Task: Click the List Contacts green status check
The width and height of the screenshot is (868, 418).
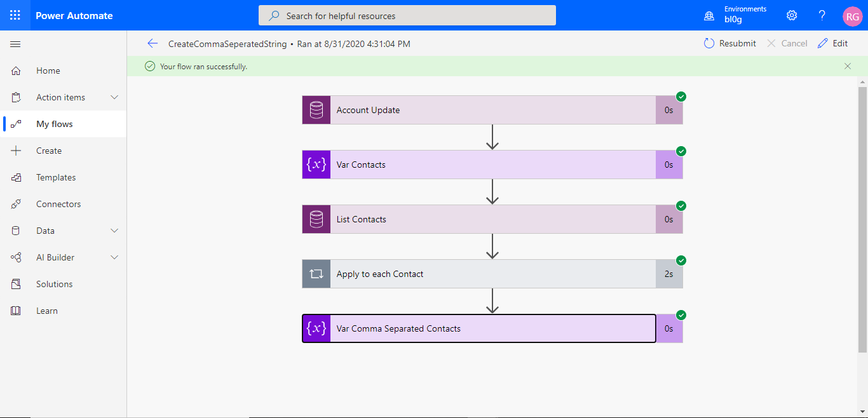Action: click(681, 206)
